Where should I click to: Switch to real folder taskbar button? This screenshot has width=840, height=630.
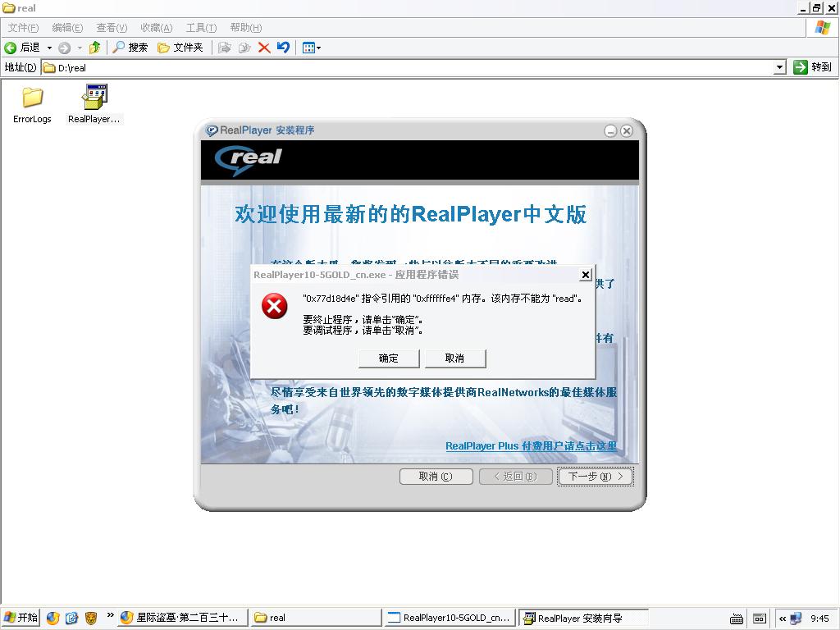[x=316, y=618]
